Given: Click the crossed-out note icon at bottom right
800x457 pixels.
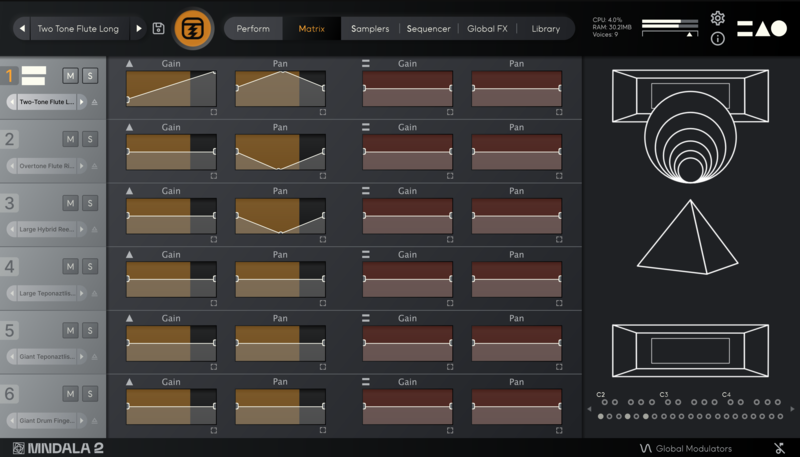Looking at the screenshot, I should tap(778, 448).
